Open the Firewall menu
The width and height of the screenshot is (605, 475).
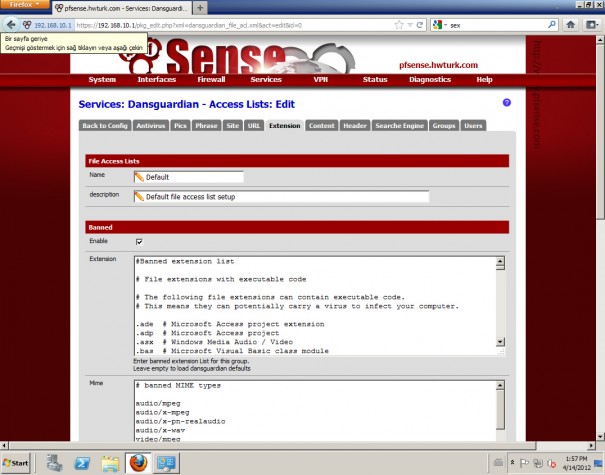[211, 79]
